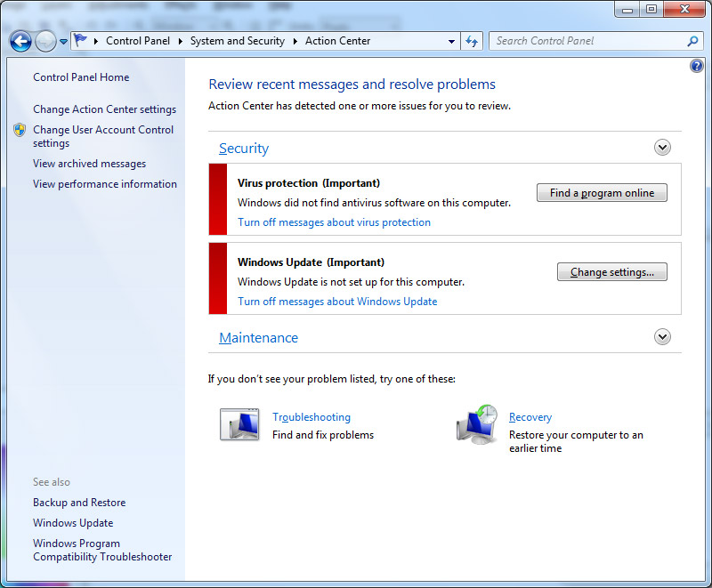Open the address bar history dropdown arrow

click(452, 41)
